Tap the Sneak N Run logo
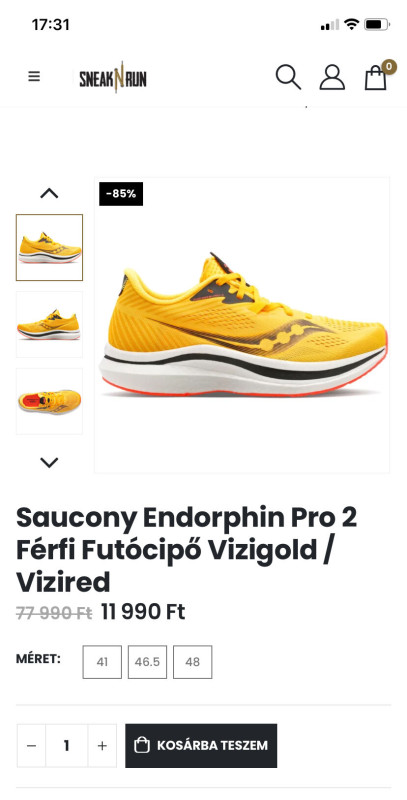Image resolution: width=407 pixels, height=800 pixels. 113,78
